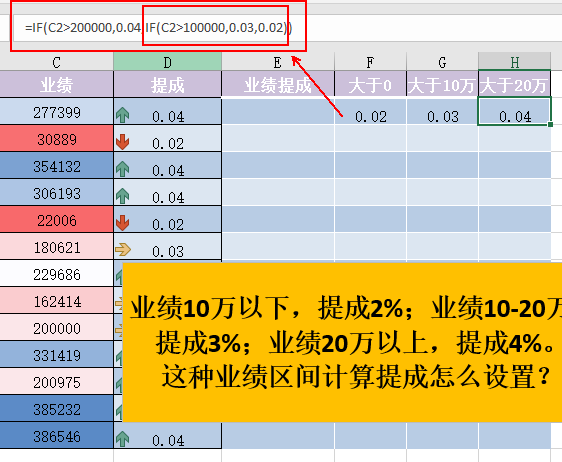Click the 业绩 header cell
The image size is (562, 462).
point(57,85)
